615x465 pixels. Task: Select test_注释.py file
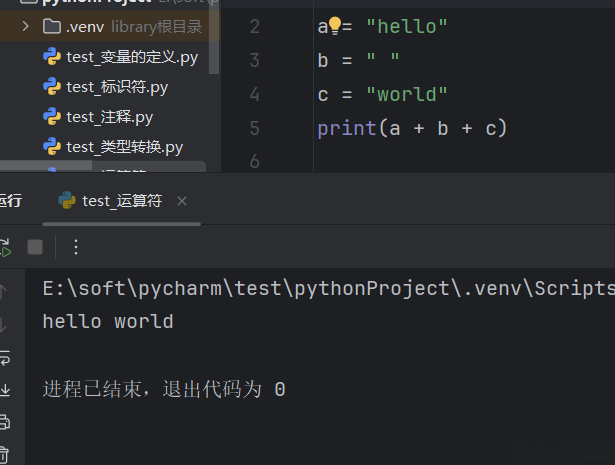[x=109, y=117]
